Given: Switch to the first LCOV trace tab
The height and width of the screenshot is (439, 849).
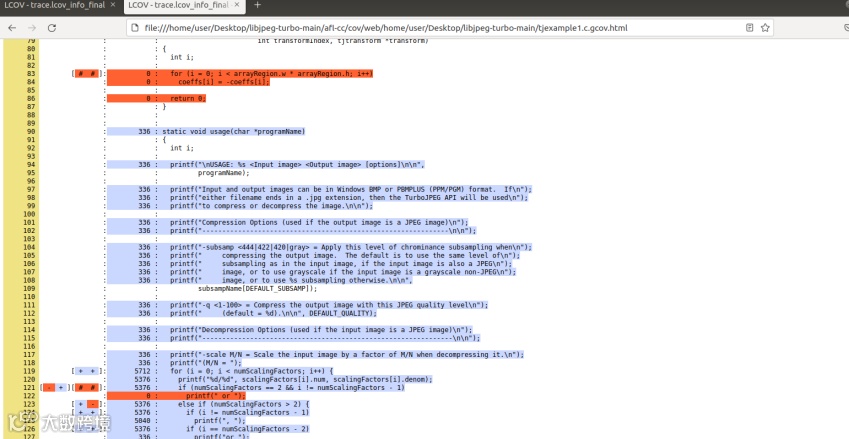Looking at the screenshot, I should click(54, 5).
